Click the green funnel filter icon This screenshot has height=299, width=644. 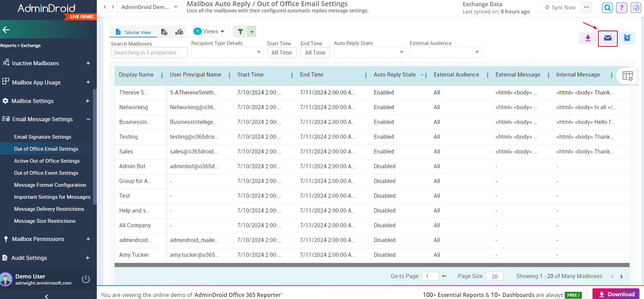tap(240, 32)
